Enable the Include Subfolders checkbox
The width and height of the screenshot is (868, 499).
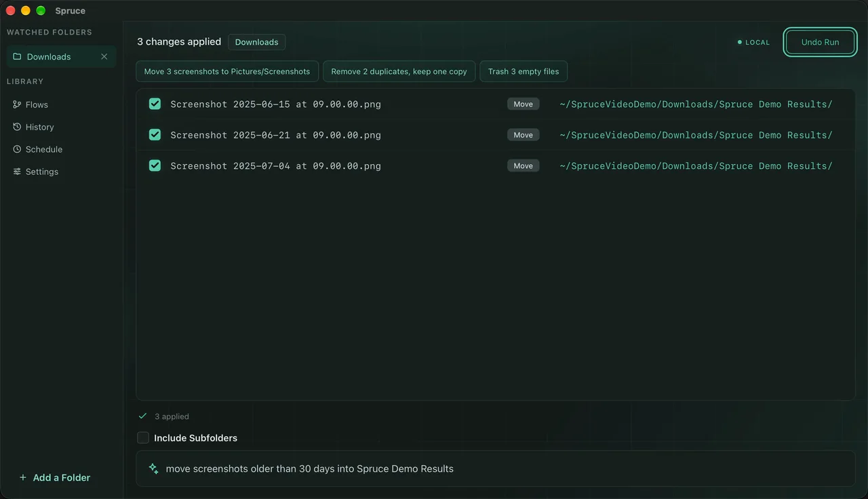point(142,438)
